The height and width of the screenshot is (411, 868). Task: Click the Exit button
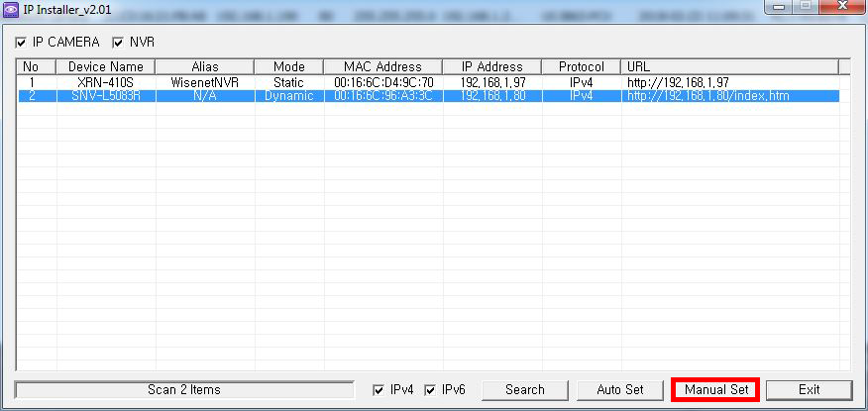(x=810, y=390)
